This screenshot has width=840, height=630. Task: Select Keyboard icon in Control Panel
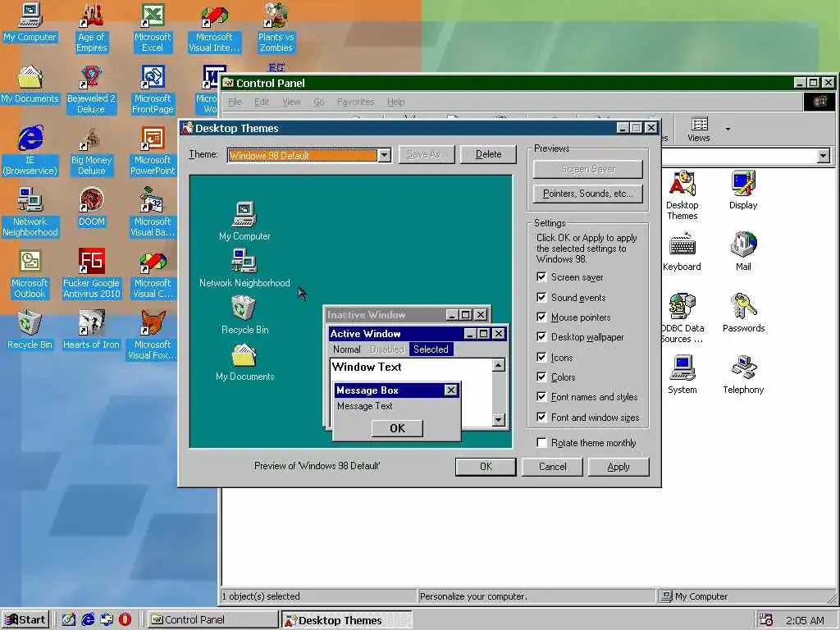(x=682, y=253)
